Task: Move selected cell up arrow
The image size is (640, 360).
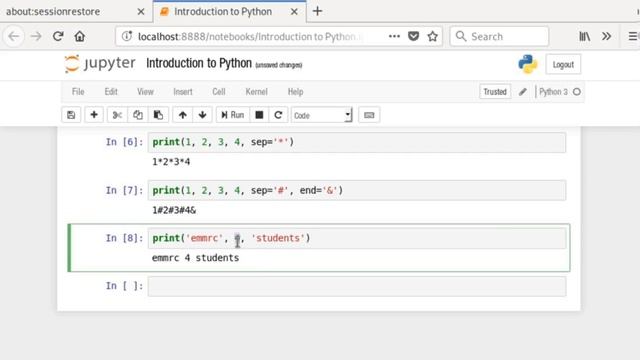Action: 182,115
